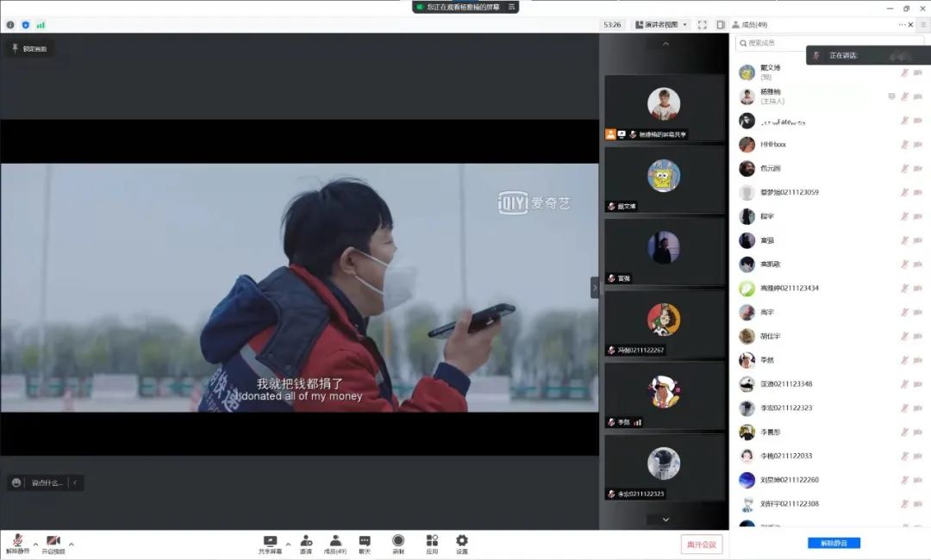
Task: Click the 离开会议 leave meeting button
Action: coord(701,544)
